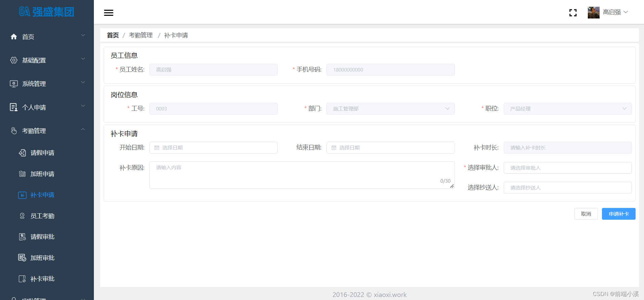Click the 手机号码 input field
Screen dimensions: 644x300
390,70
